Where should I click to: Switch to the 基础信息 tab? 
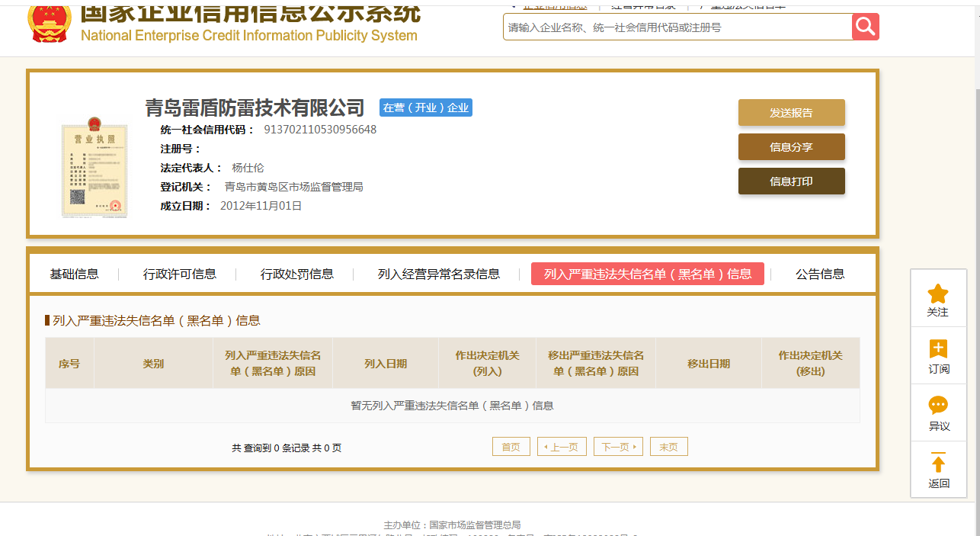tap(74, 274)
